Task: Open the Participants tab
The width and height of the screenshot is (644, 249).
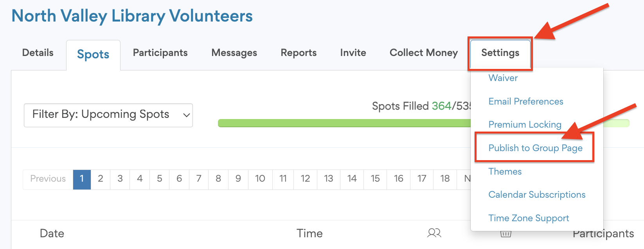Action: coord(160,53)
